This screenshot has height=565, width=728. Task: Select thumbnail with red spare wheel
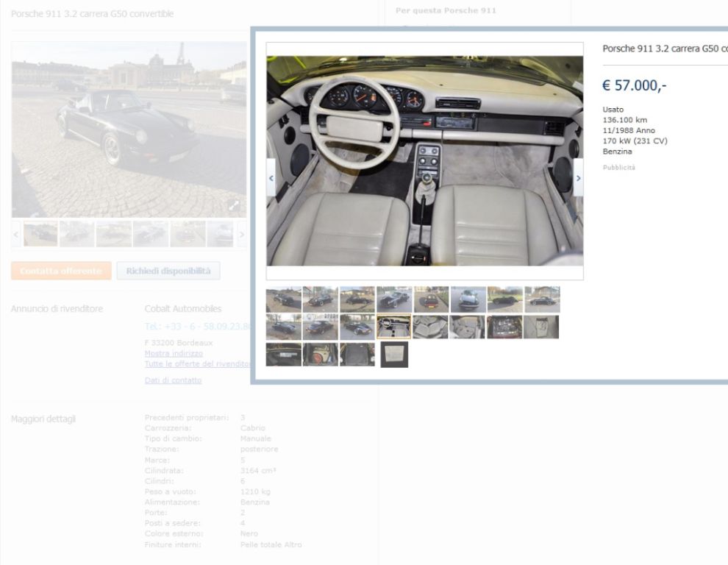(x=321, y=355)
